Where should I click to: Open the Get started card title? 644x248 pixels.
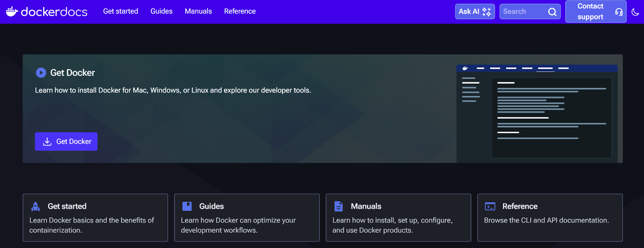[67, 206]
